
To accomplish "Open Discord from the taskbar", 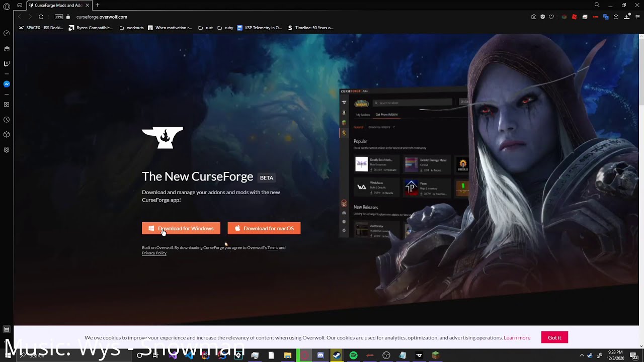I will (x=320, y=355).
